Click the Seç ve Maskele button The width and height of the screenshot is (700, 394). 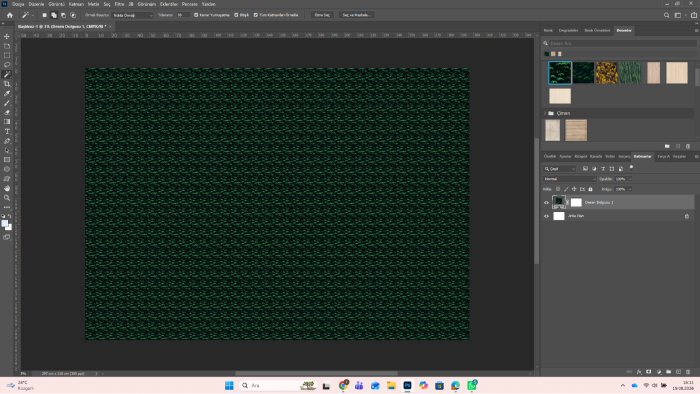point(356,15)
